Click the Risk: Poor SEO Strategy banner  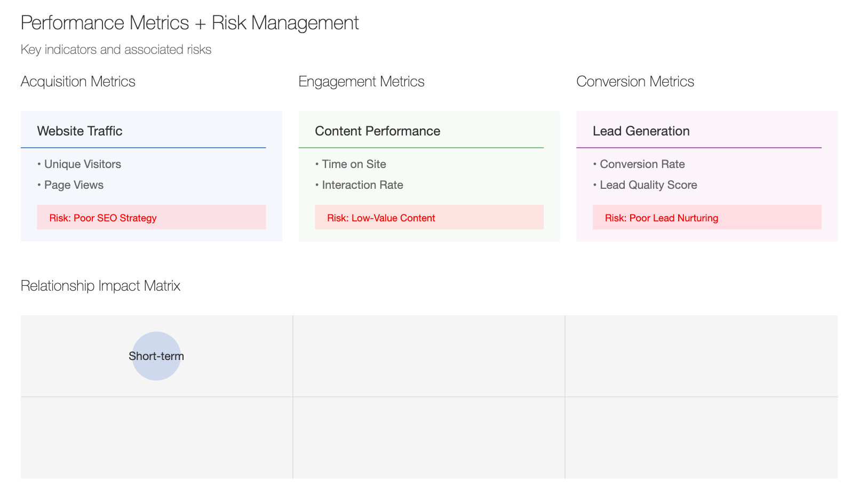click(x=152, y=218)
